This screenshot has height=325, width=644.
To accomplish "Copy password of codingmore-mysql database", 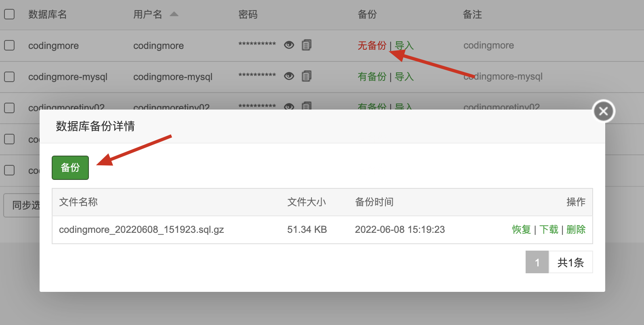I will coord(307,76).
